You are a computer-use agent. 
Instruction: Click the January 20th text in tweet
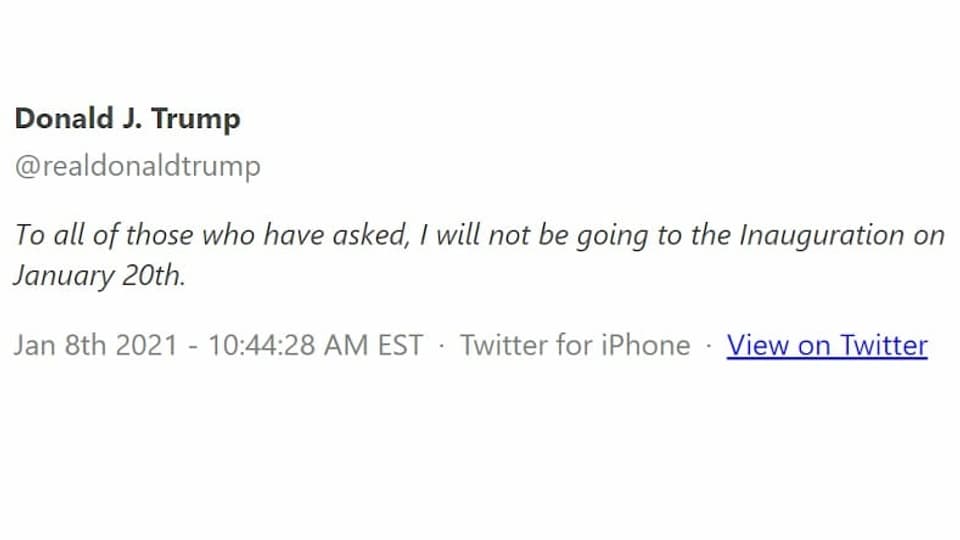coord(99,276)
